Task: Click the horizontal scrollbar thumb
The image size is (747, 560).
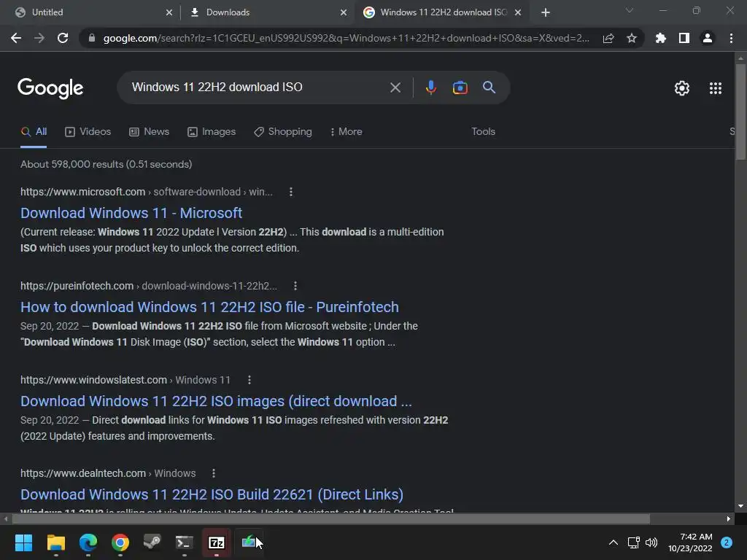Action: point(331,518)
